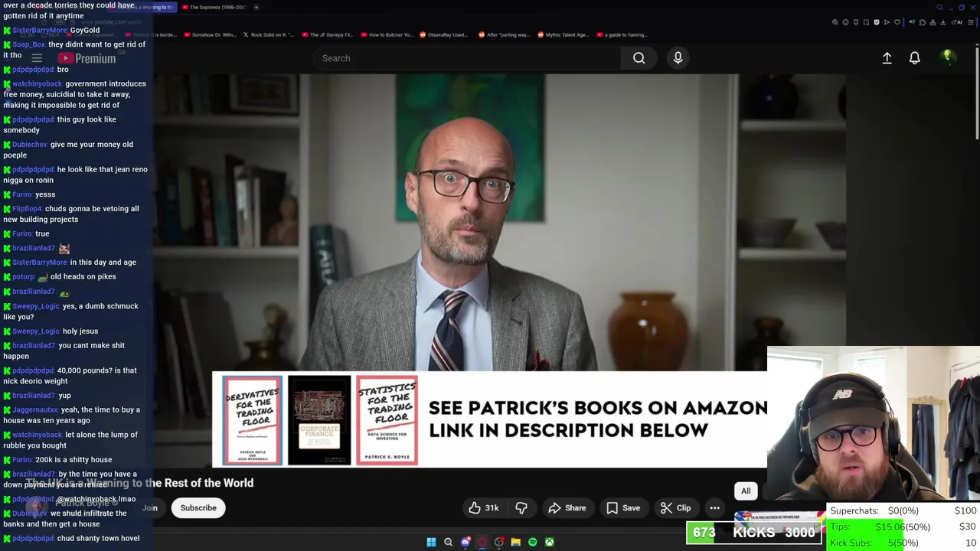
Task: Open the 'OtsakuRay Used...' bookmark
Action: pos(443,34)
